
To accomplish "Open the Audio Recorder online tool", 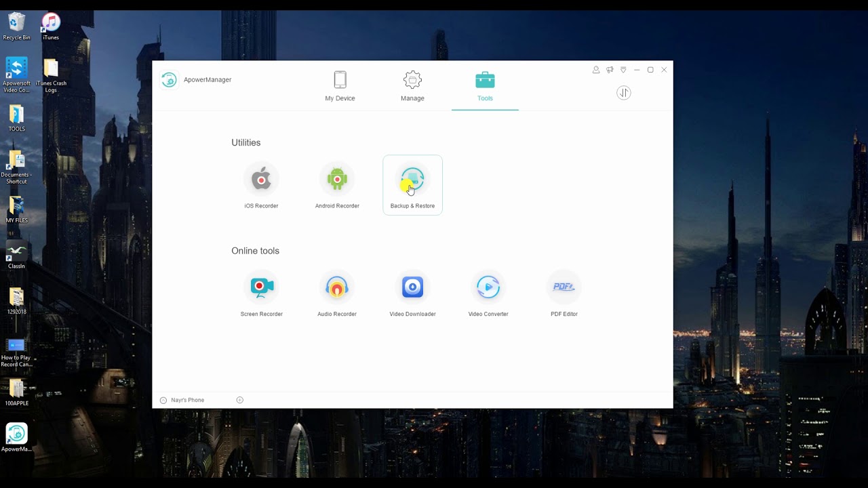I will [337, 293].
